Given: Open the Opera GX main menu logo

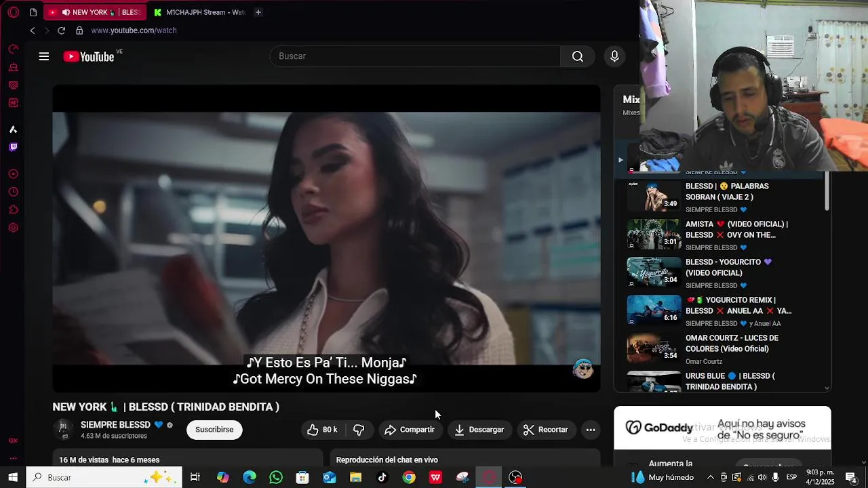Looking at the screenshot, I should click(14, 12).
